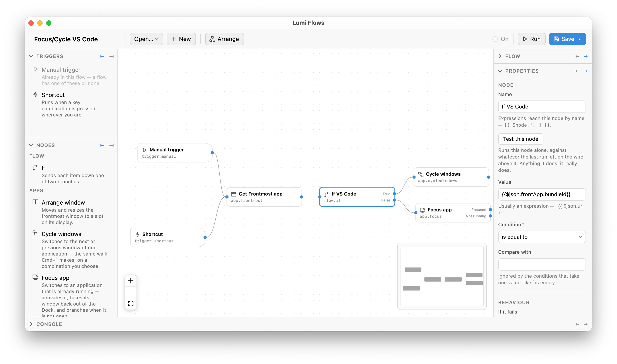Click the minimap overview of the flow

pos(442,277)
